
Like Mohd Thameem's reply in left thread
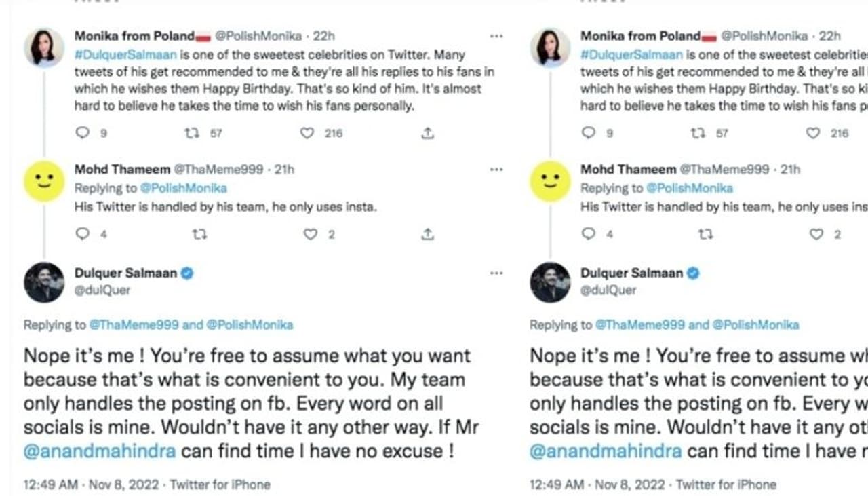(310, 234)
